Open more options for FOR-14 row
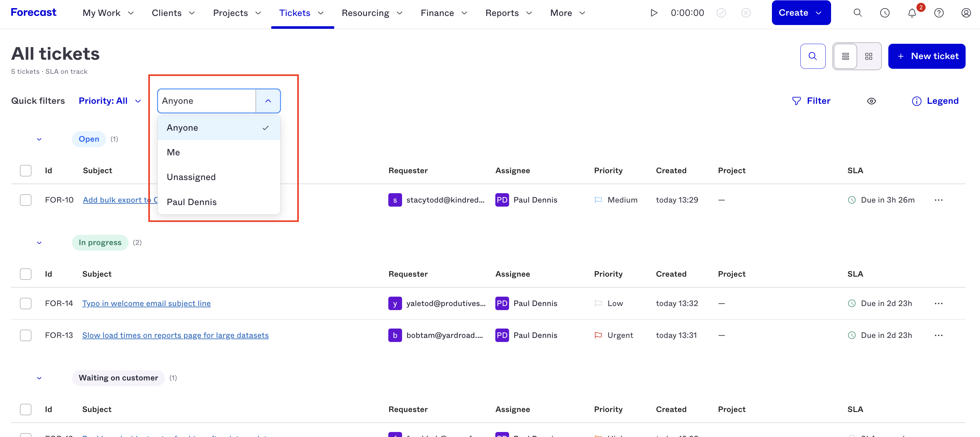 938,303
